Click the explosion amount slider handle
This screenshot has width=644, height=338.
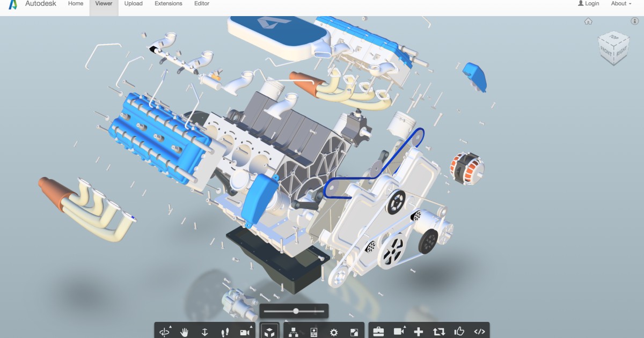pos(296,311)
